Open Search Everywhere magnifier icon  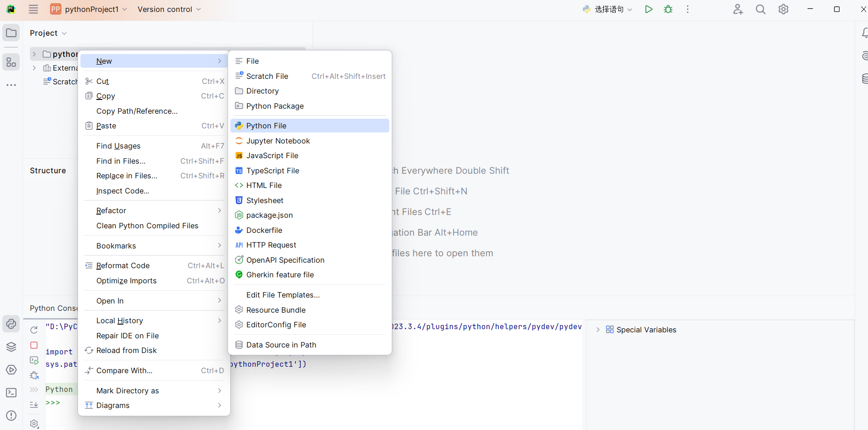pyautogui.click(x=760, y=9)
